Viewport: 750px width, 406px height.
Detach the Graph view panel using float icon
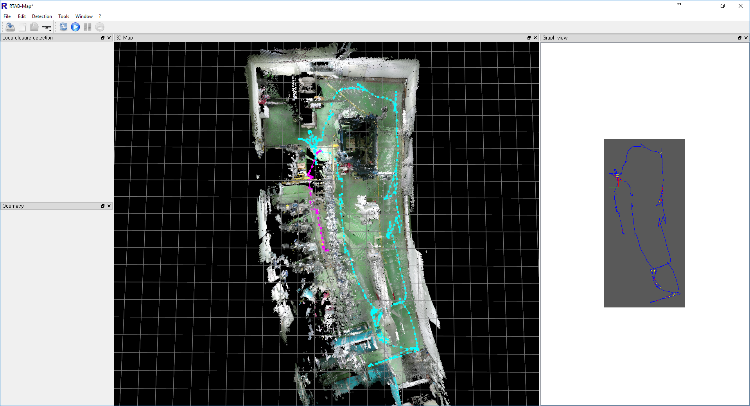pyautogui.click(x=738, y=38)
